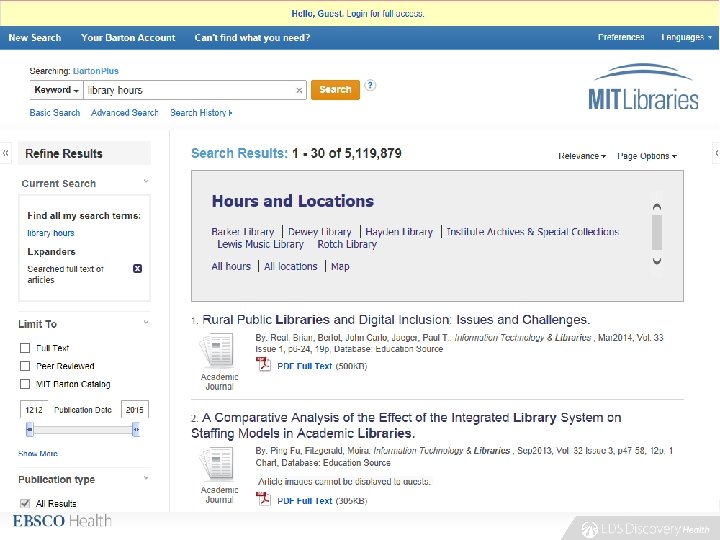
Task: Click Show More under Limit To
Action: coord(38,453)
